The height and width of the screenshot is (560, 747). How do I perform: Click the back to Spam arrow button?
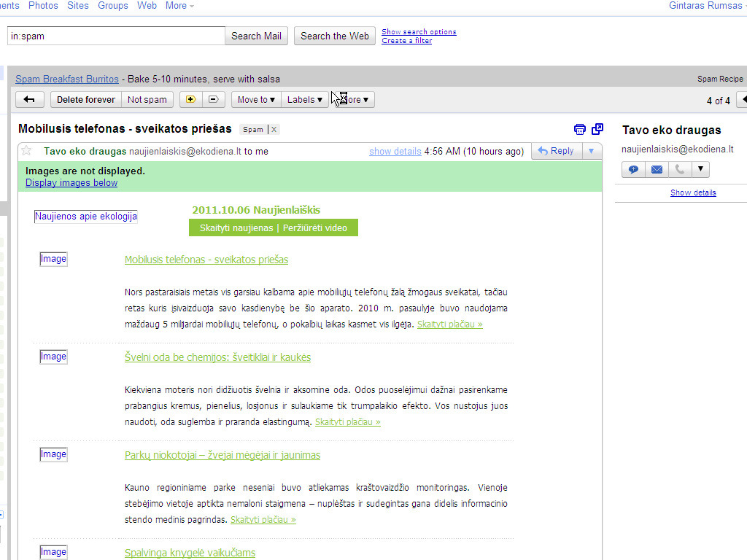[29, 100]
